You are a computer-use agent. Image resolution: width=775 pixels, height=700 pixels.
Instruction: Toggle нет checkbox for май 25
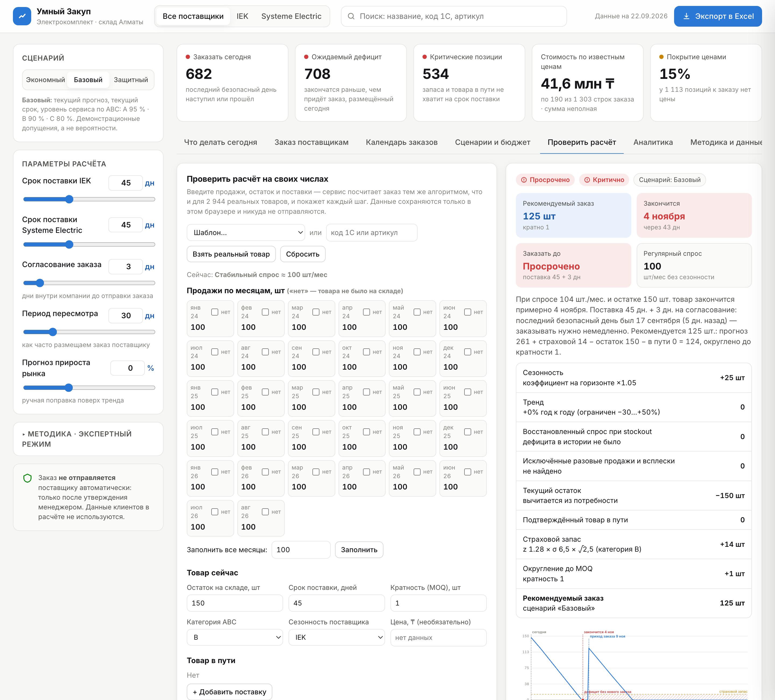click(x=417, y=392)
